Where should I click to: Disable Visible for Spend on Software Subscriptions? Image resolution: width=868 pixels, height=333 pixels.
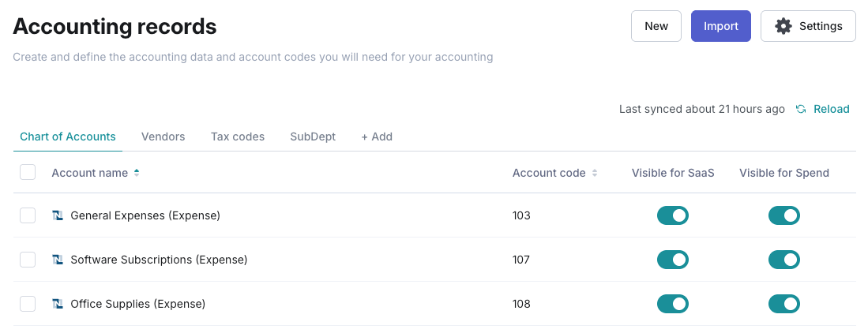pos(783,260)
